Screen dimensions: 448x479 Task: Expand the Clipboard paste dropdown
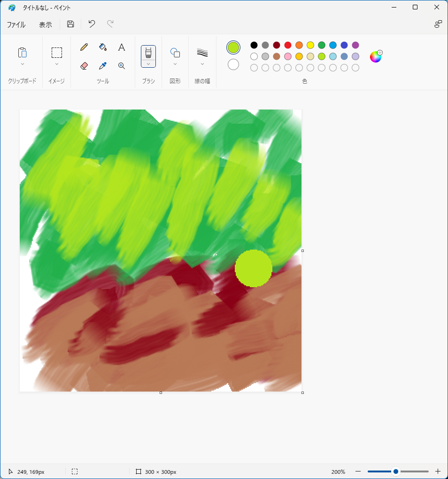coord(22,64)
